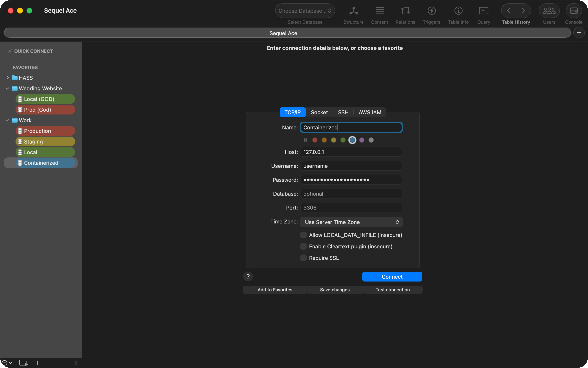Click the Quick Connect lightning icon

(10, 51)
